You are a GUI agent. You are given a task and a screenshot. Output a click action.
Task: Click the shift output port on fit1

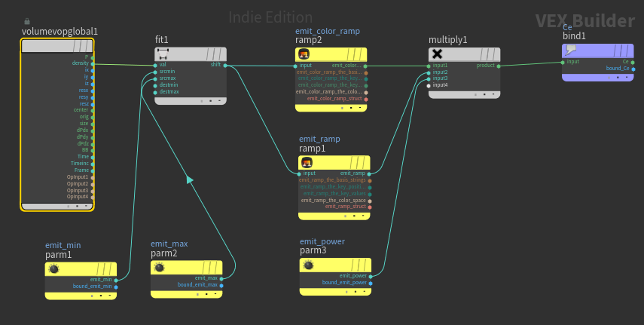(225, 65)
